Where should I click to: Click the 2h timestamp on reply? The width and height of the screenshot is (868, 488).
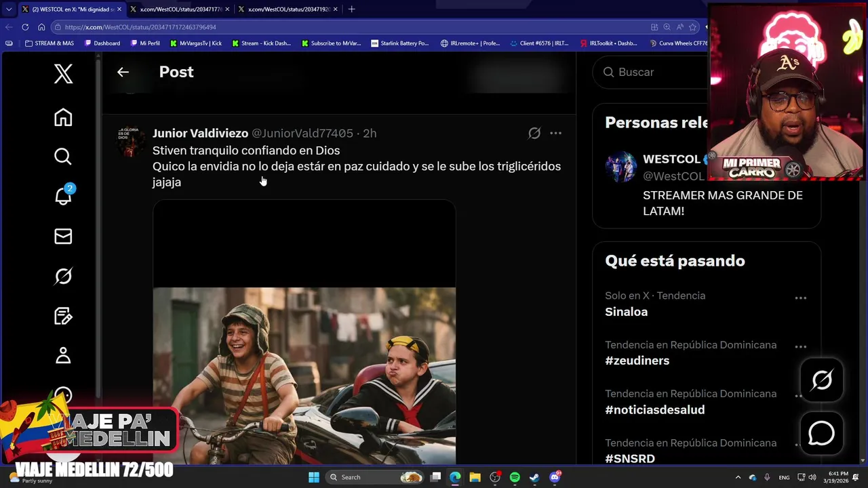[370, 134]
